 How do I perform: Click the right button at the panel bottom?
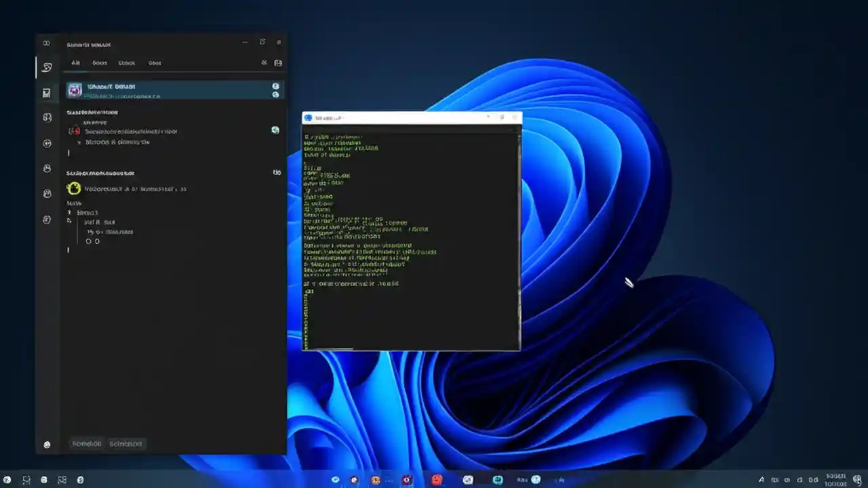126,444
